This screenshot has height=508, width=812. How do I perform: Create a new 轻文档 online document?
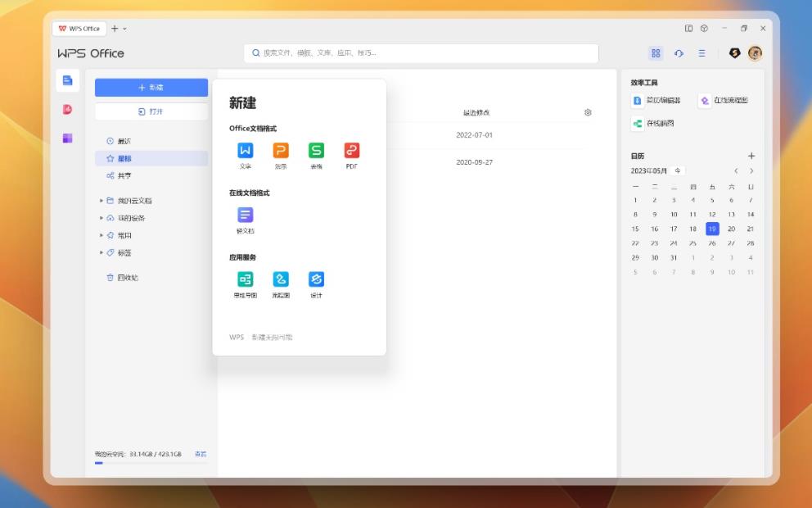click(245, 220)
